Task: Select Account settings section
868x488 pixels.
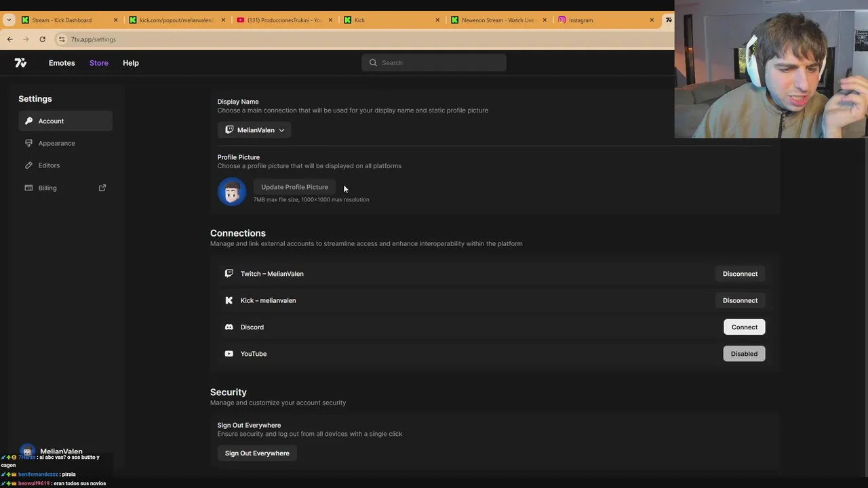Action: point(65,121)
